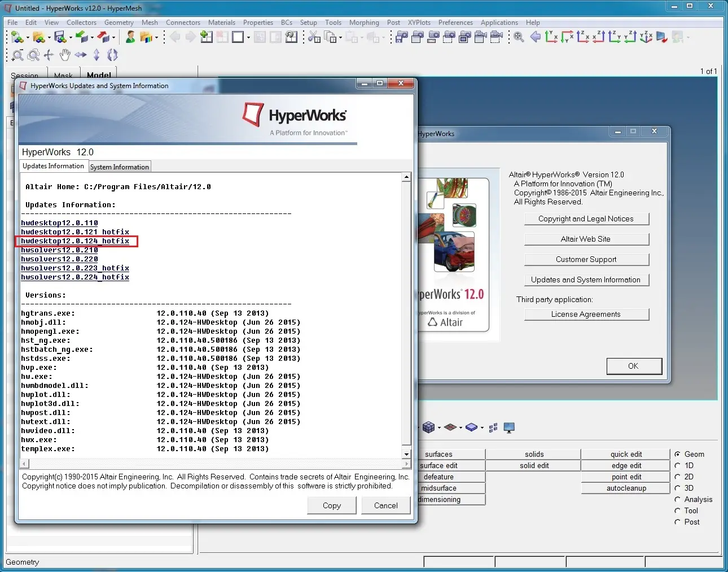The height and width of the screenshot is (572, 728).
Task: Click the vertical scrollbar down arrow
Action: pyautogui.click(x=406, y=454)
